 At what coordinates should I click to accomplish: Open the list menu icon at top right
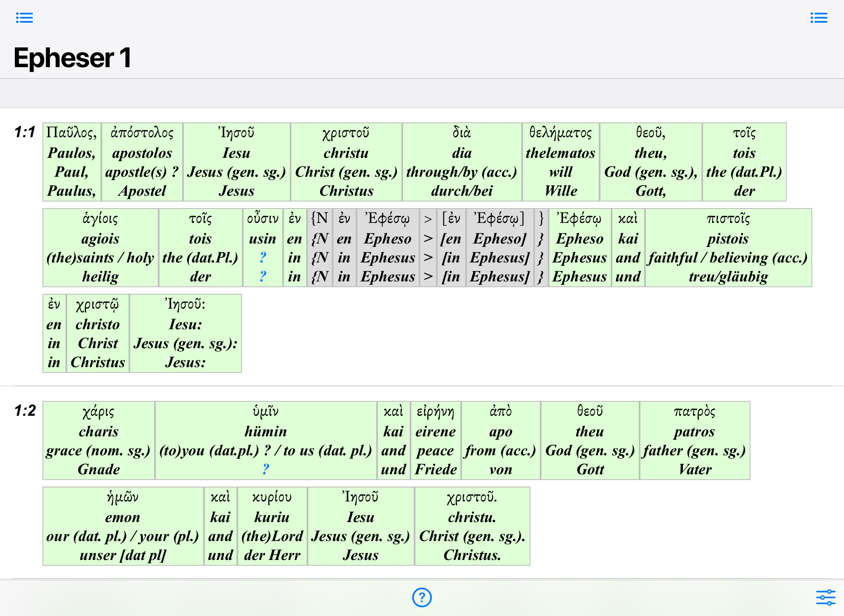818,18
